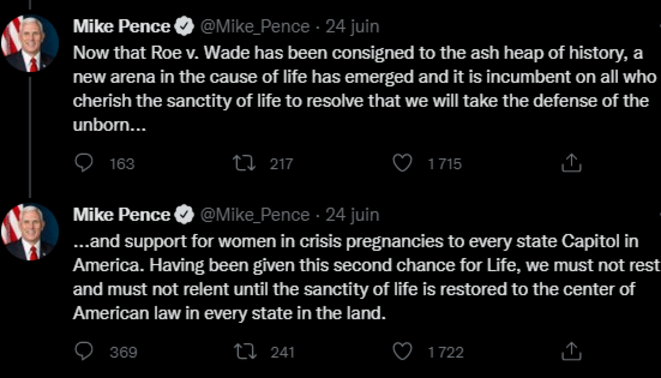The height and width of the screenshot is (378, 661).
Task: Open the tweet text starting '...and support for women'
Action: (x=366, y=277)
